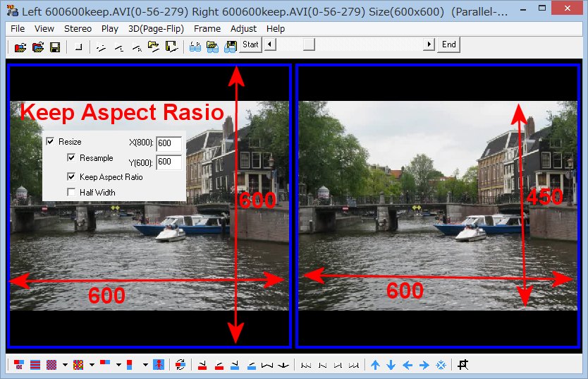Click the red person figure on blue icon
Screen dimensions: 588x379
coord(159,364)
